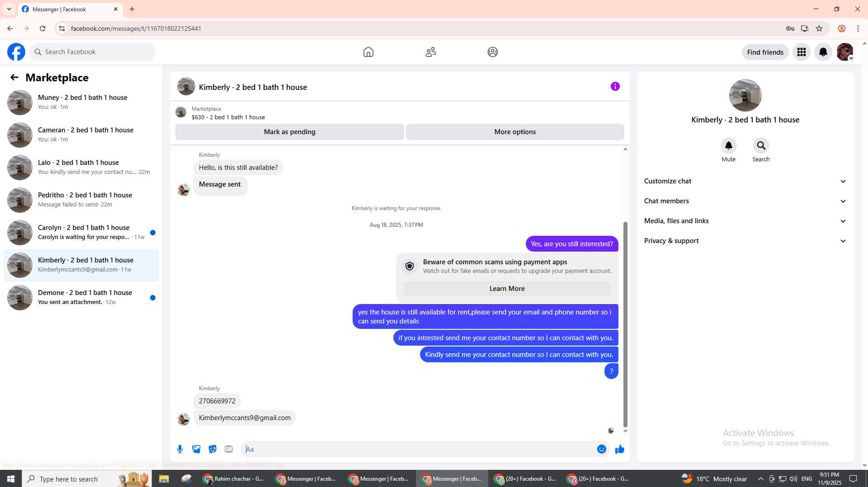Image resolution: width=868 pixels, height=487 pixels.
Task: Expand the Customize chat section
Action: 745,181
